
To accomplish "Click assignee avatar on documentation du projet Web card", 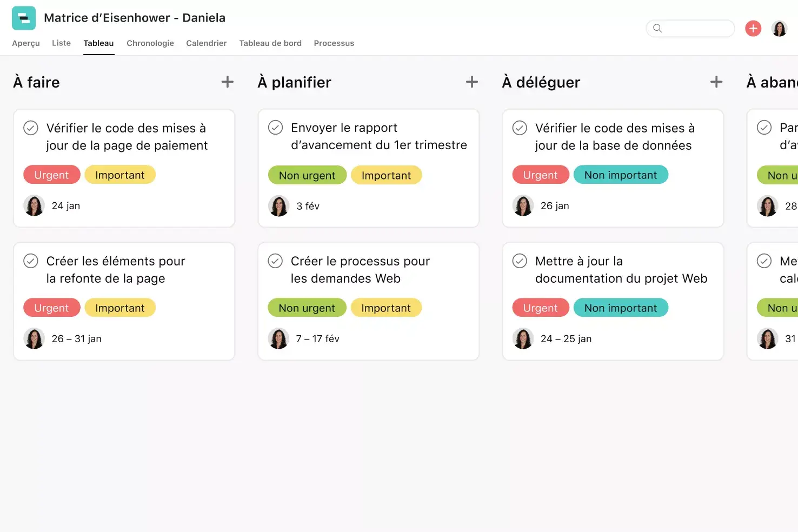I will coord(523,338).
